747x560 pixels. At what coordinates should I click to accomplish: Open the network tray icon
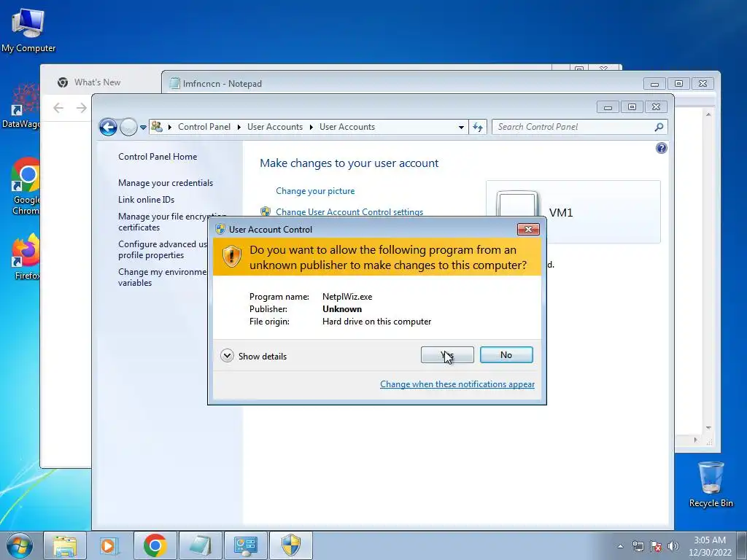[x=638, y=546]
